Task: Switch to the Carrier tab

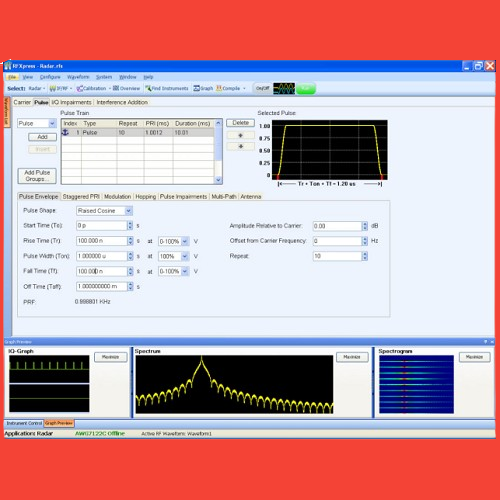Action: pyautogui.click(x=22, y=102)
